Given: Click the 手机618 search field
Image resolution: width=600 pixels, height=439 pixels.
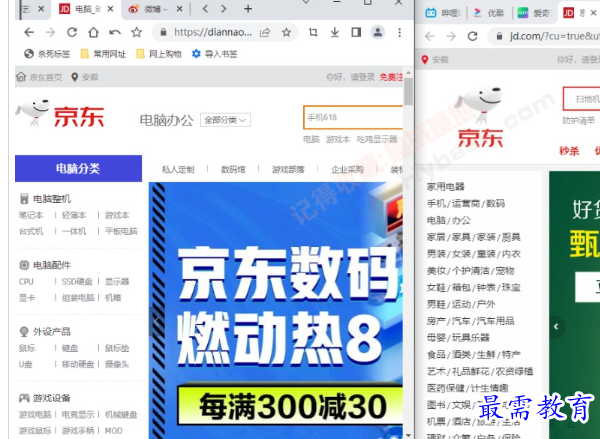Looking at the screenshot, I should (x=353, y=117).
